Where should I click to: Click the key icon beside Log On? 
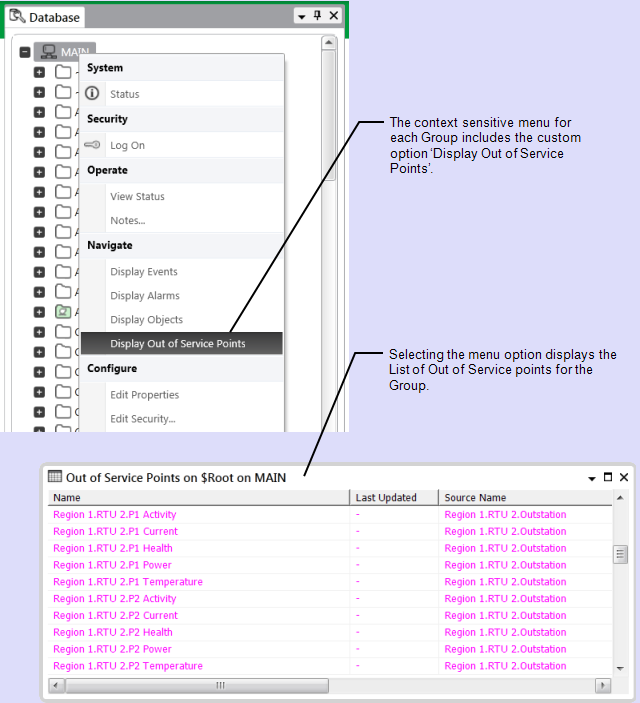[x=92, y=145]
